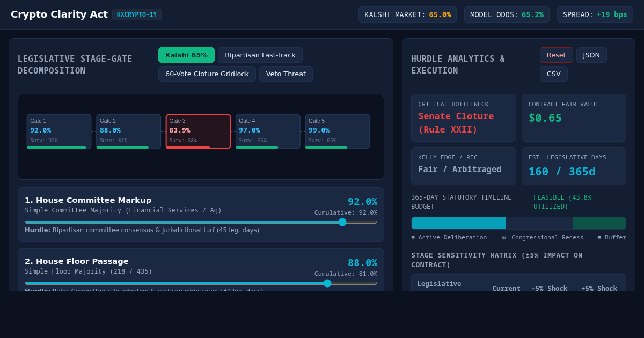This screenshot has width=644, height=338.
Task: Click the Current column header
Action: point(507,288)
